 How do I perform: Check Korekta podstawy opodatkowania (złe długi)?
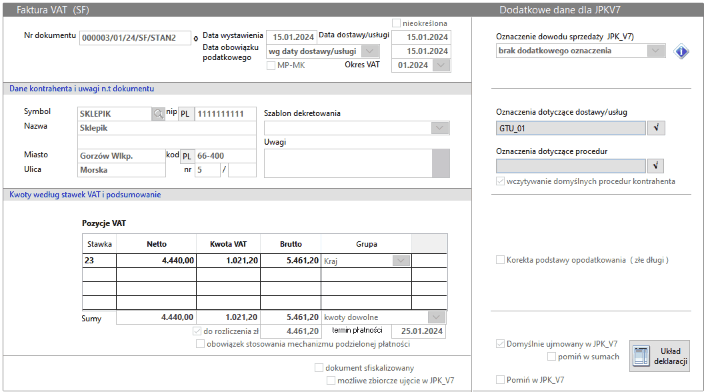tap(500, 260)
